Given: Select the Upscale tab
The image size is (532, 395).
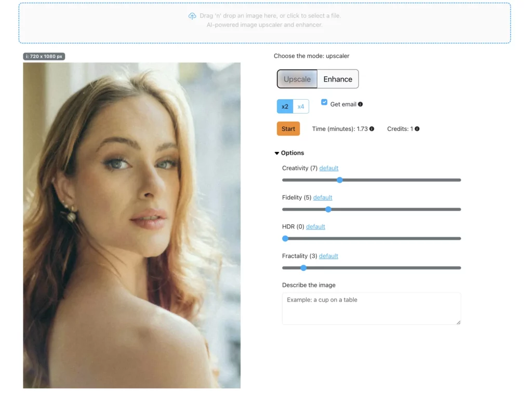Looking at the screenshot, I should [297, 79].
